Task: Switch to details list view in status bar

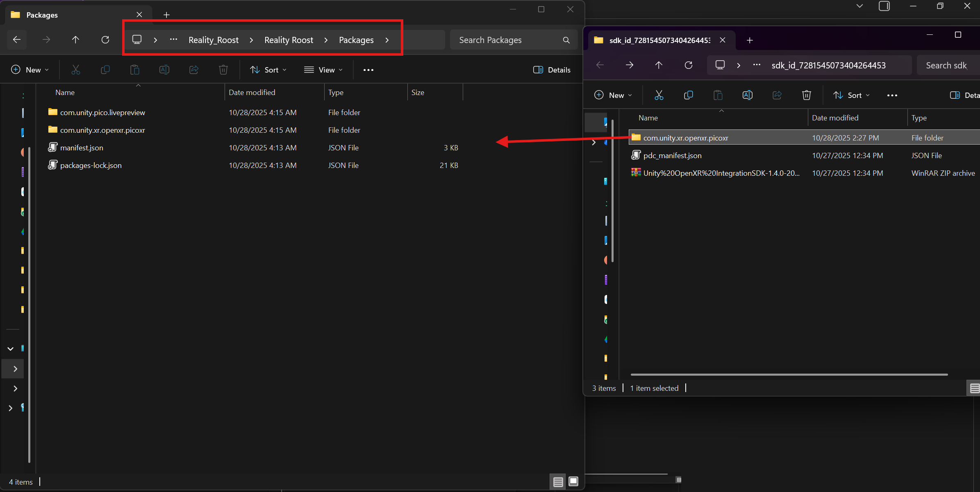Action: coord(558,482)
